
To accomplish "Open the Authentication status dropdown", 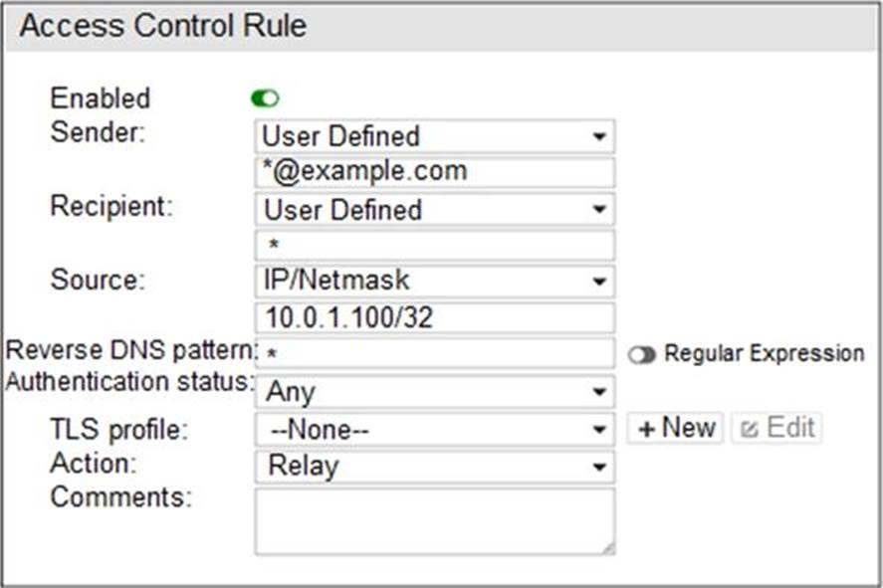I will pyautogui.click(x=434, y=391).
